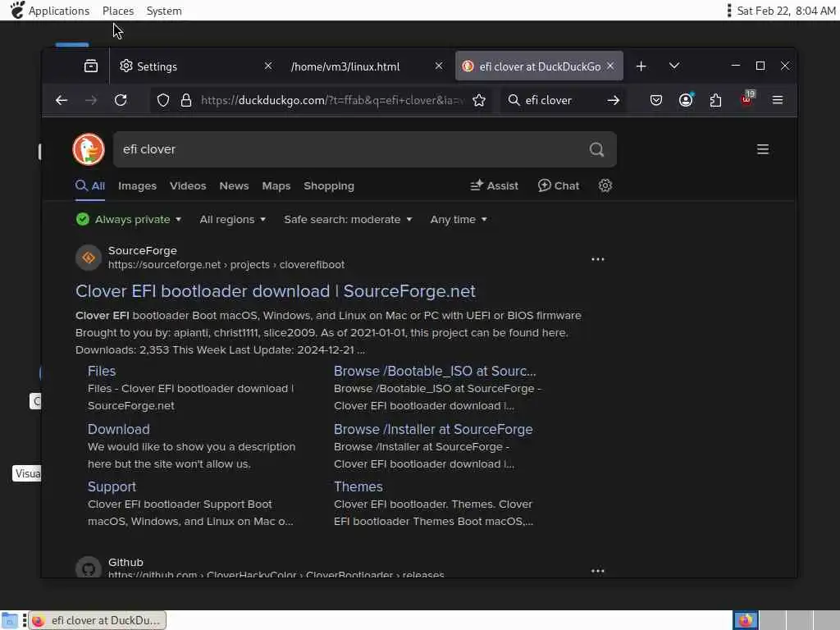Click the Firefox icon in bottom panel tray
This screenshot has height=630, width=840.
[x=746, y=620]
